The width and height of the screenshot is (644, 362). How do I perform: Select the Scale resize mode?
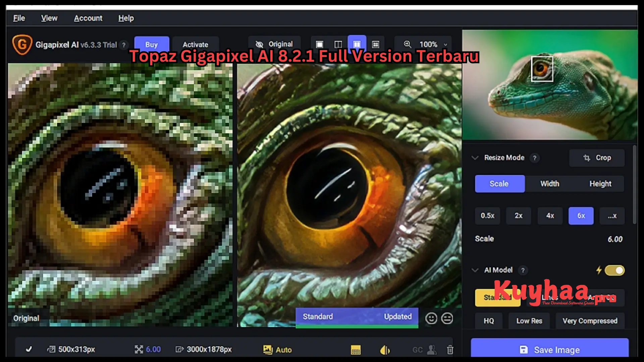pos(500,184)
